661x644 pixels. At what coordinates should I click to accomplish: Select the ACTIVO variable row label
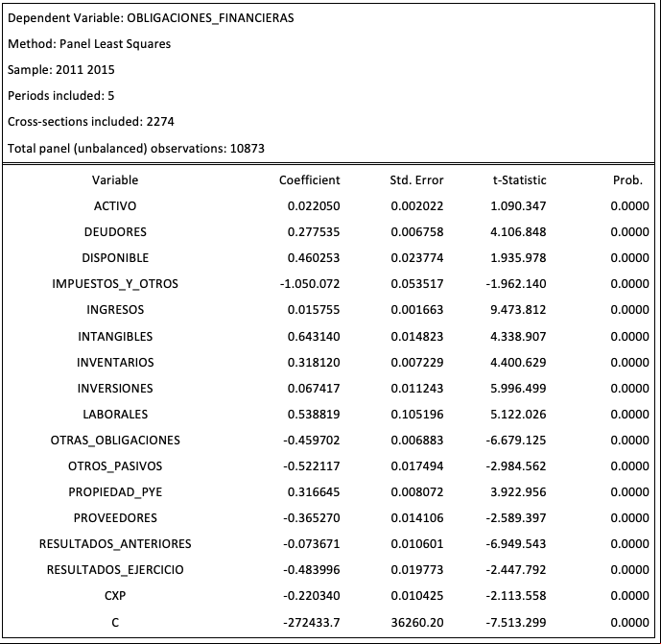pyautogui.click(x=115, y=205)
